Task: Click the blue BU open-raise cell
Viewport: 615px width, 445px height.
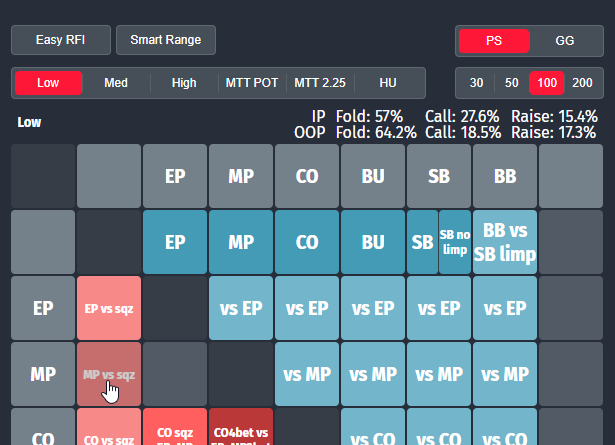Action: (373, 242)
